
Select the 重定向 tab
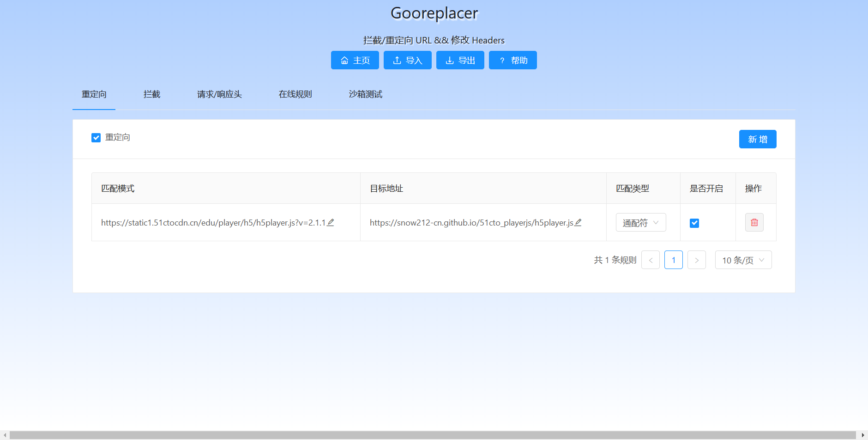pyautogui.click(x=94, y=94)
